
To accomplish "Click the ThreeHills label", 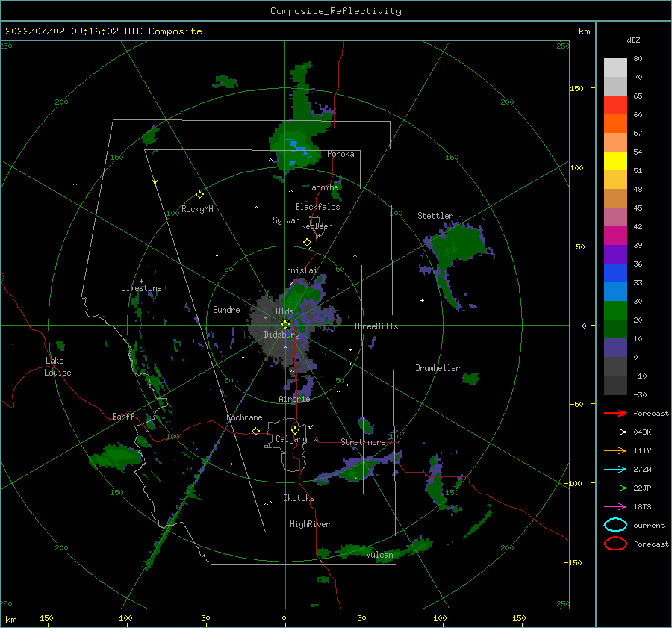I will tap(376, 326).
